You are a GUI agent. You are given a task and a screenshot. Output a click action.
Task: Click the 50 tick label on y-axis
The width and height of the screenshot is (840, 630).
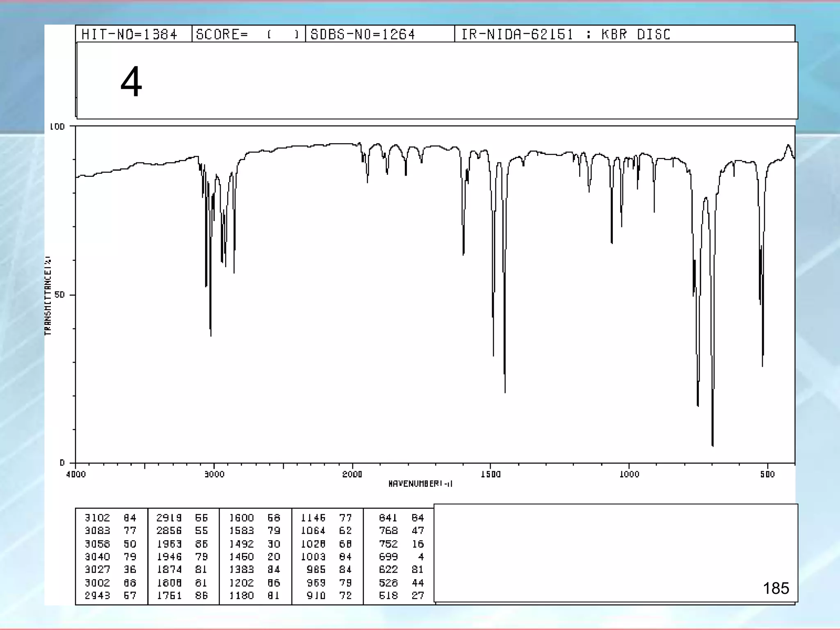click(x=60, y=295)
